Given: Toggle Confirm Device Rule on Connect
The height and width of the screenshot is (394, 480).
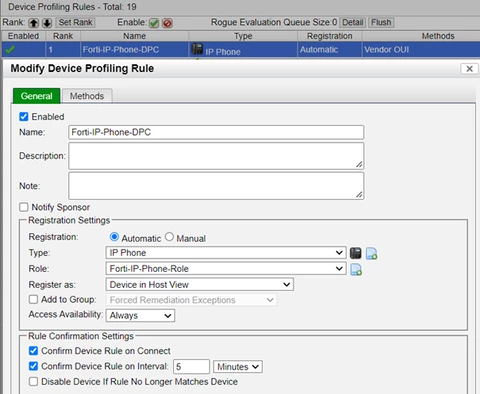Looking at the screenshot, I should pyautogui.click(x=33, y=351).
